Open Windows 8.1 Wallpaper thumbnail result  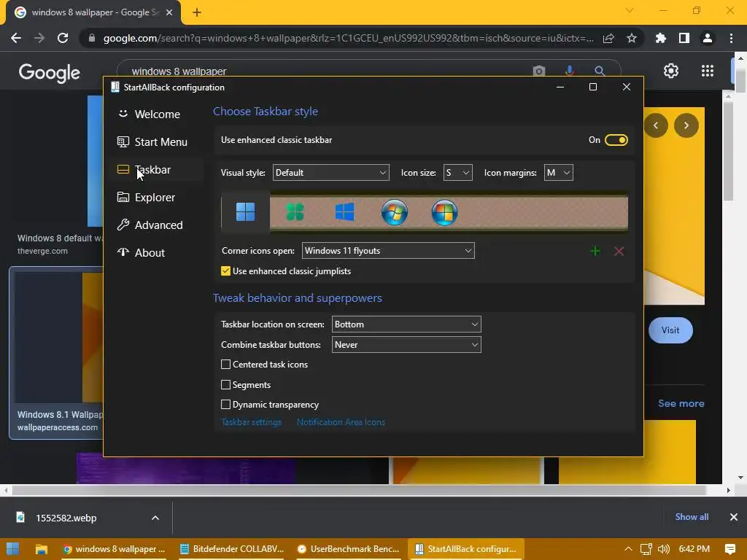56,353
